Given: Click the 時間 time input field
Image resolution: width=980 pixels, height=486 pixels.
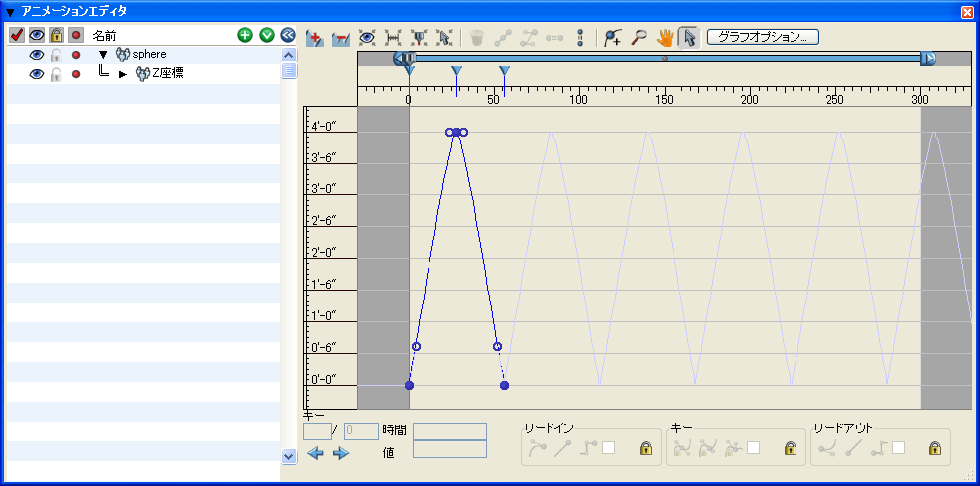Looking at the screenshot, I should click(449, 431).
